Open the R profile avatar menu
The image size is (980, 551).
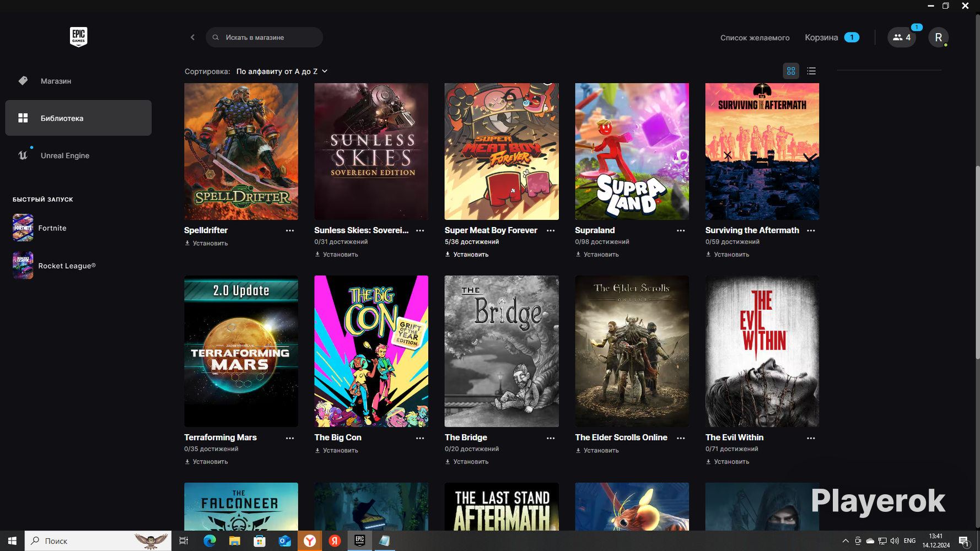tap(938, 37)
